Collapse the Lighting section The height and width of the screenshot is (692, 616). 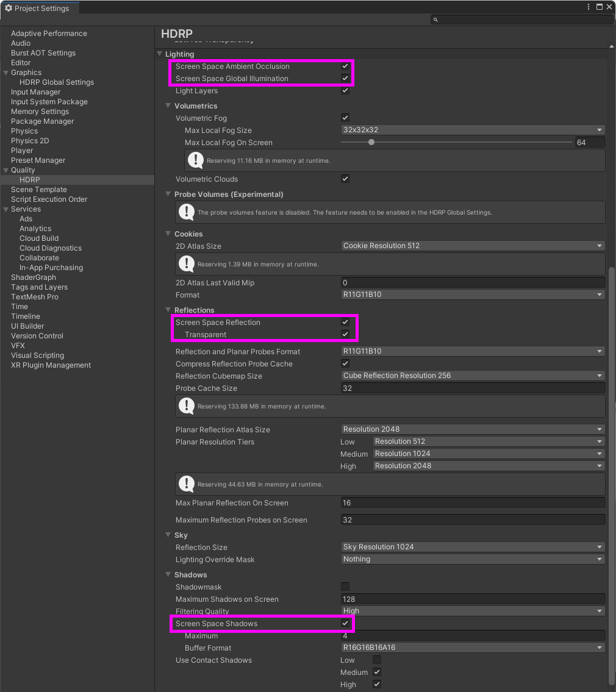pyautogui.click(x=159, y=54)
